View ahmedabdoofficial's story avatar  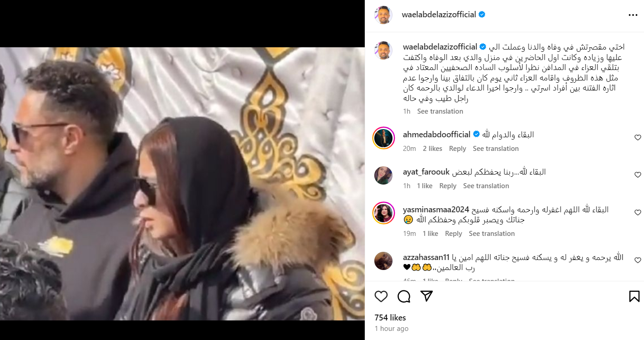[x=383, y=138]
